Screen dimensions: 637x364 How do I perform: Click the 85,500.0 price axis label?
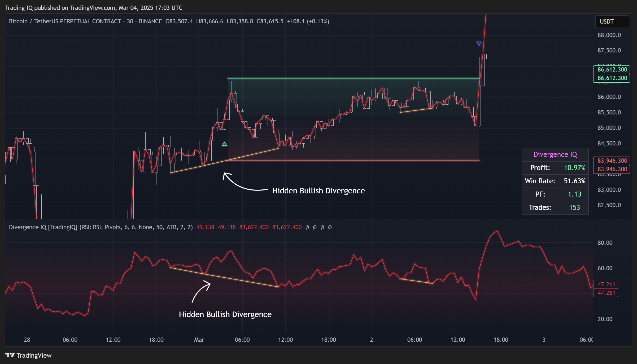tap(609, 112)
